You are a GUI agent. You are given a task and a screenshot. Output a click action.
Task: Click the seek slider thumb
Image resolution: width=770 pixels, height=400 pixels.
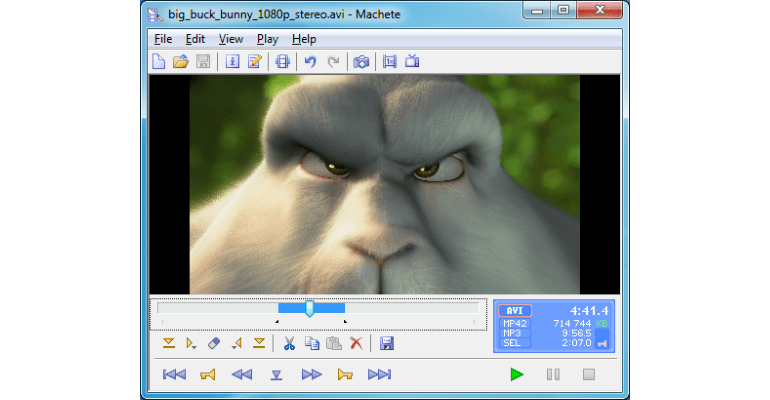point(310,308)
